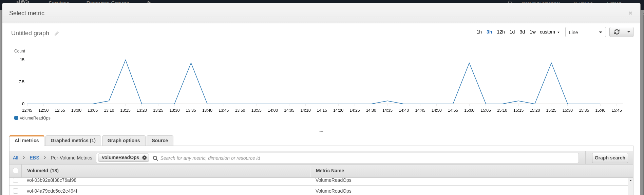Click in the metric search field

pyautogui.click(x=366, y=158)
